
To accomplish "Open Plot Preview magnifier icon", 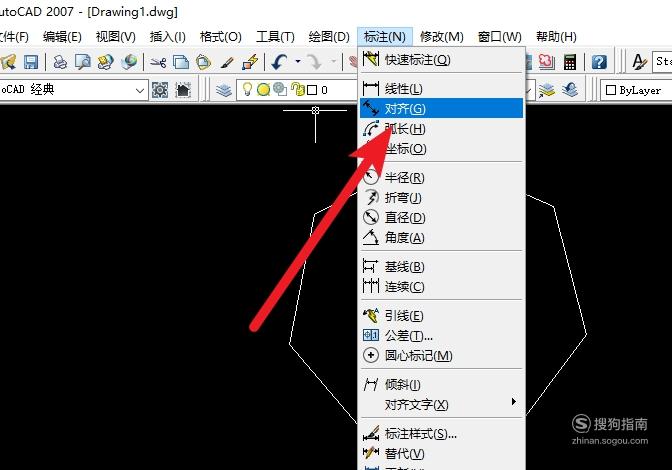I will (x=83, y=62).
